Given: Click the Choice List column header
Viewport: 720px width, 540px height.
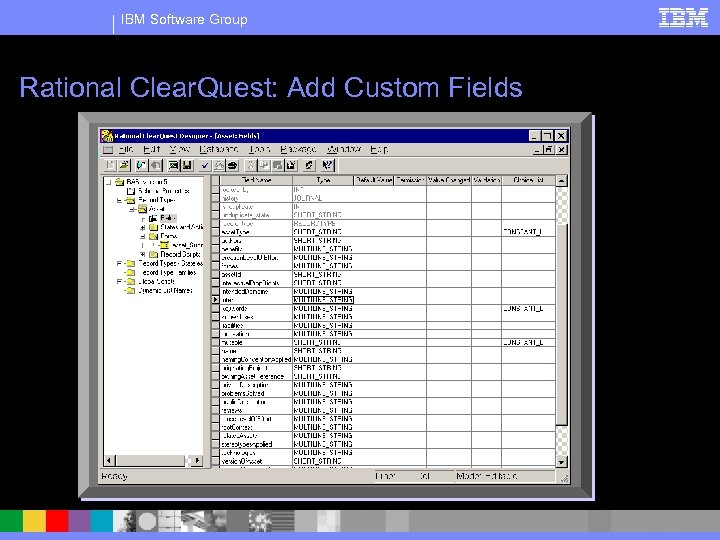Looking at the screenshot, I should click(528, 180).
